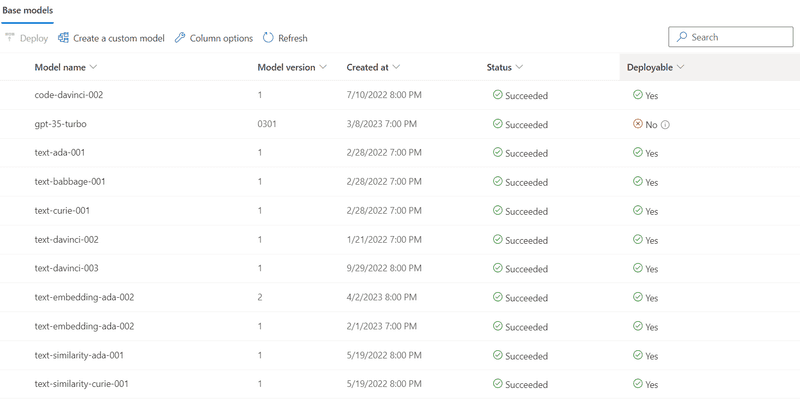Click Succeeded check icon for text-babbage-001

[497, 182]
